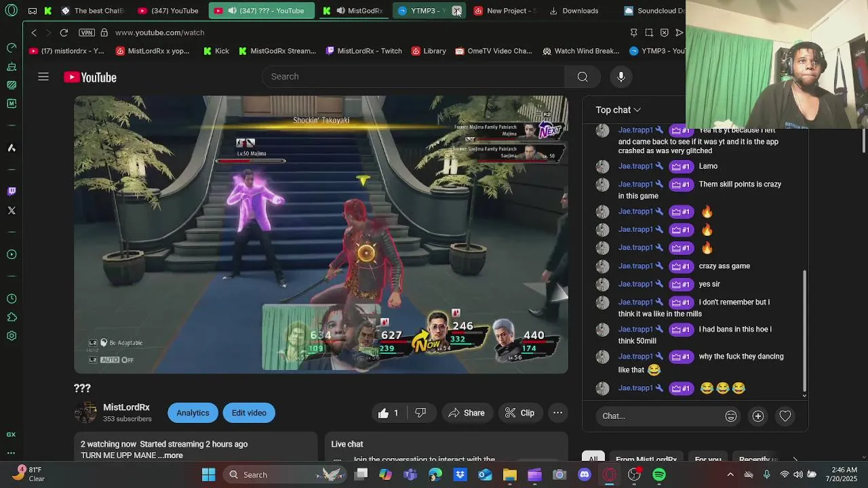Open GX Corner at the sidebar bottom
The width and height of the screenshot is (868, 488).
pos(11,434)
